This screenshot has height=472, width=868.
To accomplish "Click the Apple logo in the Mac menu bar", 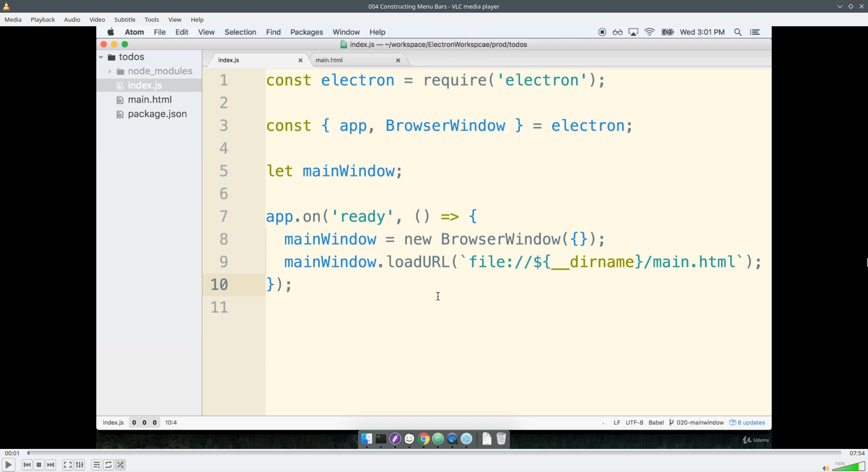I will click(111, 32).
